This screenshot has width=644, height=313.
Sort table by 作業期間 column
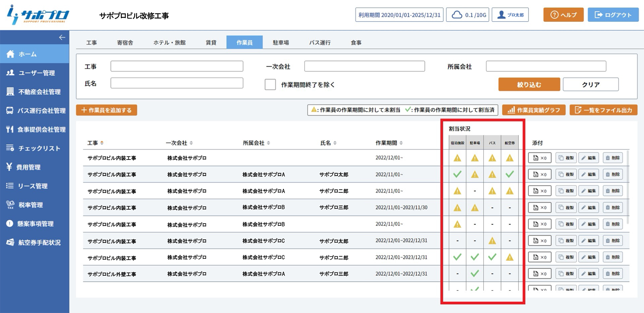point(401,143)
